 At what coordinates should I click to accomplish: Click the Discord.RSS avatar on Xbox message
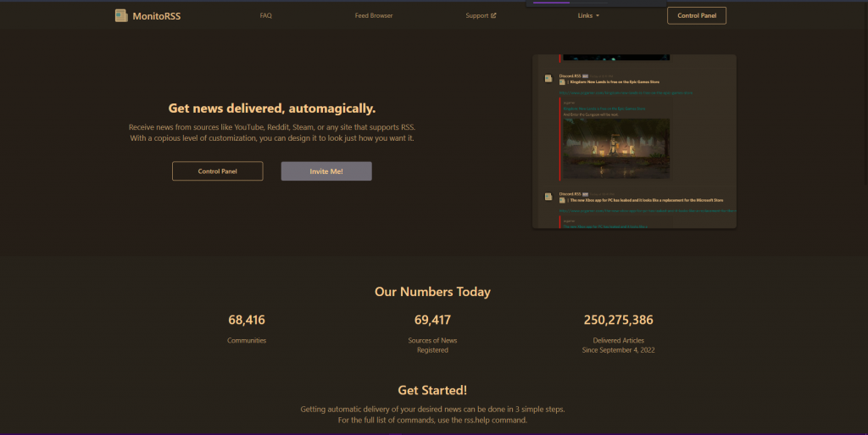548,197
